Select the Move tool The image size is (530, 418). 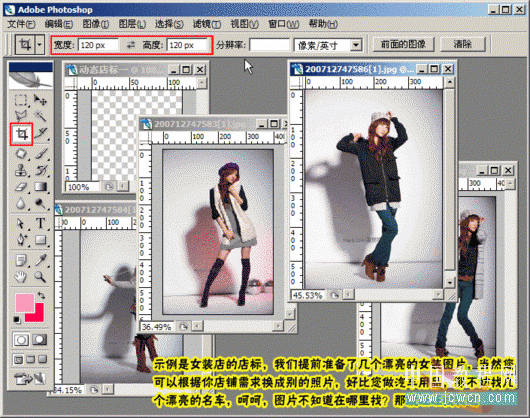coord(40,100)
